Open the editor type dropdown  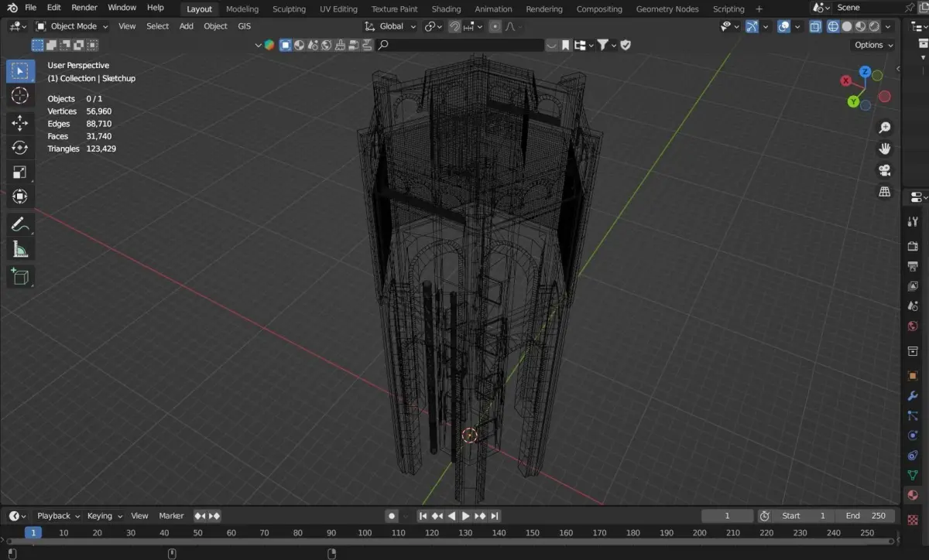(x=17, y=26)
